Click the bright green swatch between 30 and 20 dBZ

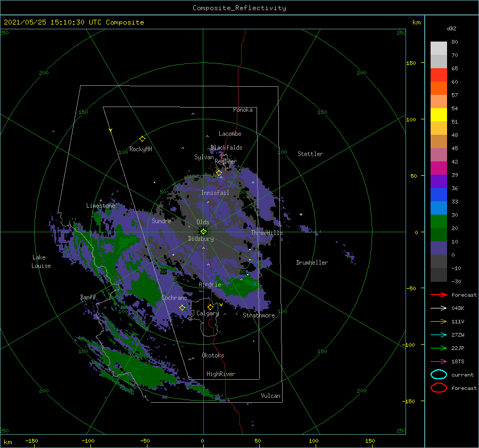point(439,222)
